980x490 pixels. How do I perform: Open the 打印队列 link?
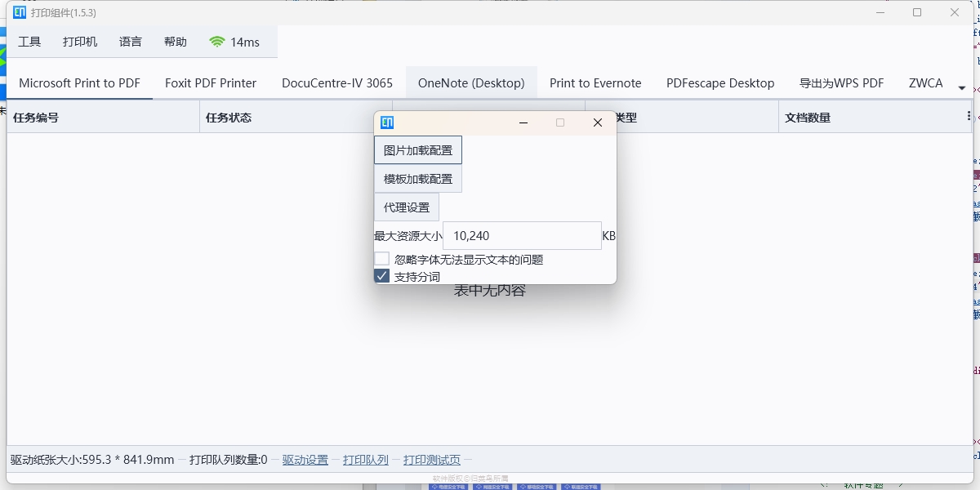coord(366,460)
